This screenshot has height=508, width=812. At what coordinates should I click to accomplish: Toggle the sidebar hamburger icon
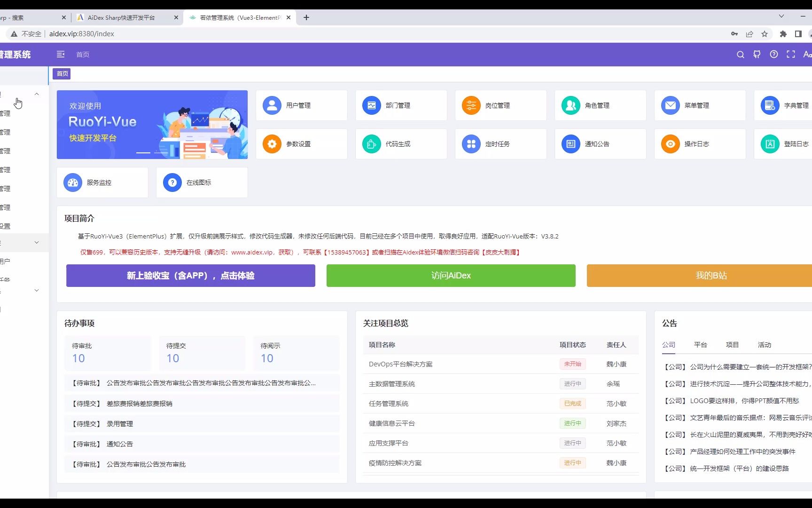coord(61,55)
